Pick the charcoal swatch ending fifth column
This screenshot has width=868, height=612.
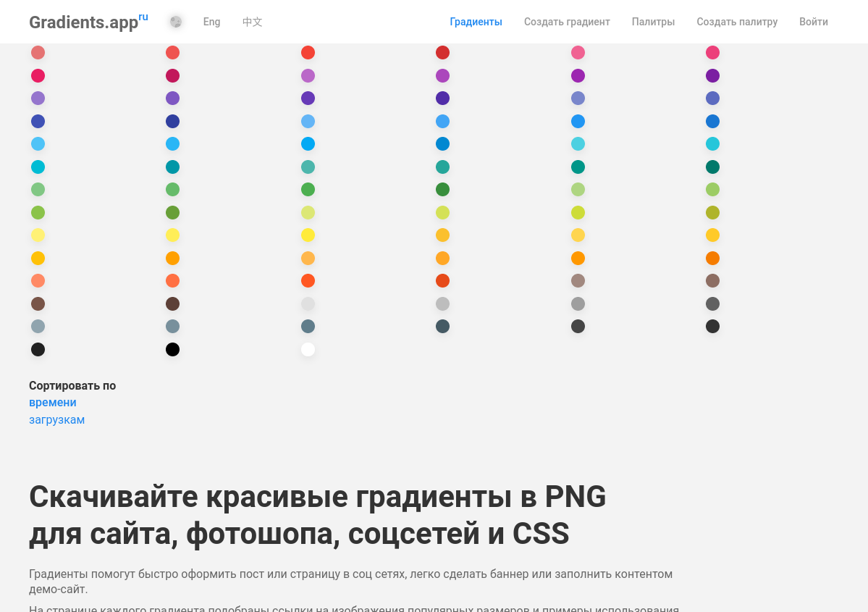point(578,326)
